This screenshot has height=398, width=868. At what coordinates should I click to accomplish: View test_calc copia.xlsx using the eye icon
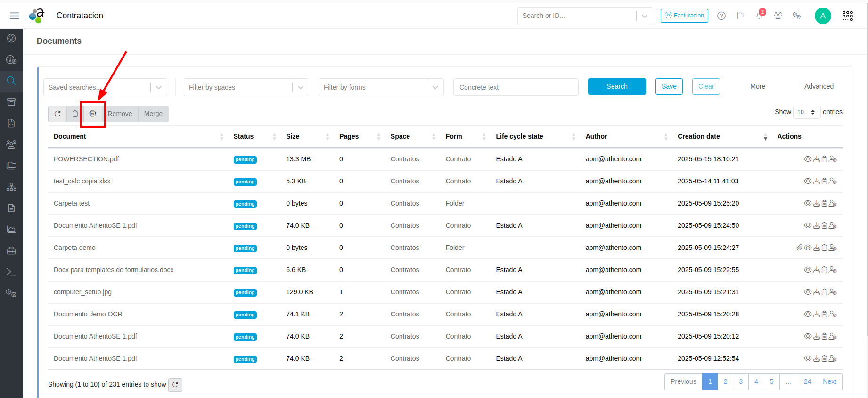tap(807, 182)
